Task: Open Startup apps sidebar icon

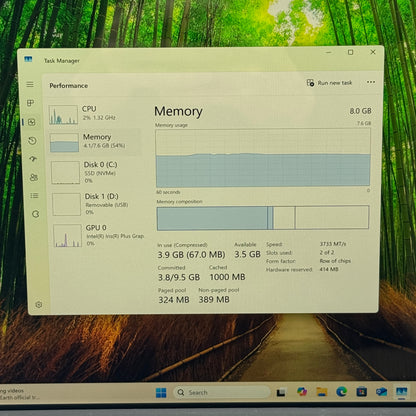Action: pos(33,159)
